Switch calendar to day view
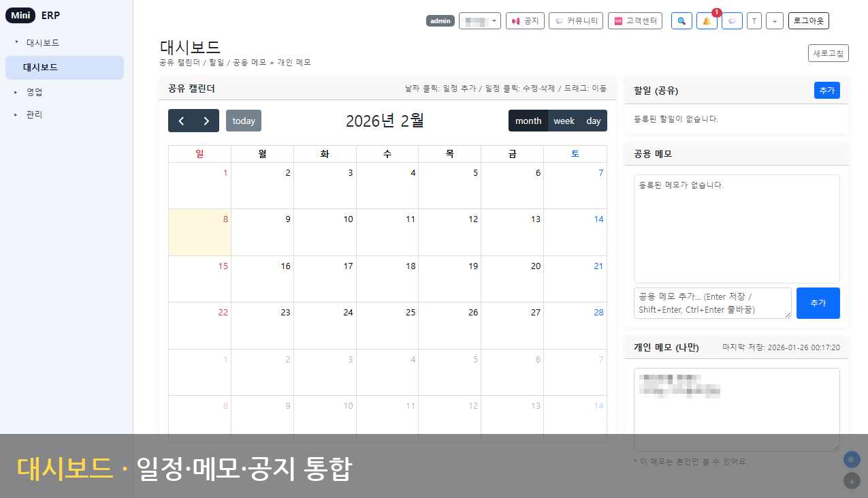This screenshot has width=868, height=498. [594, 121]
